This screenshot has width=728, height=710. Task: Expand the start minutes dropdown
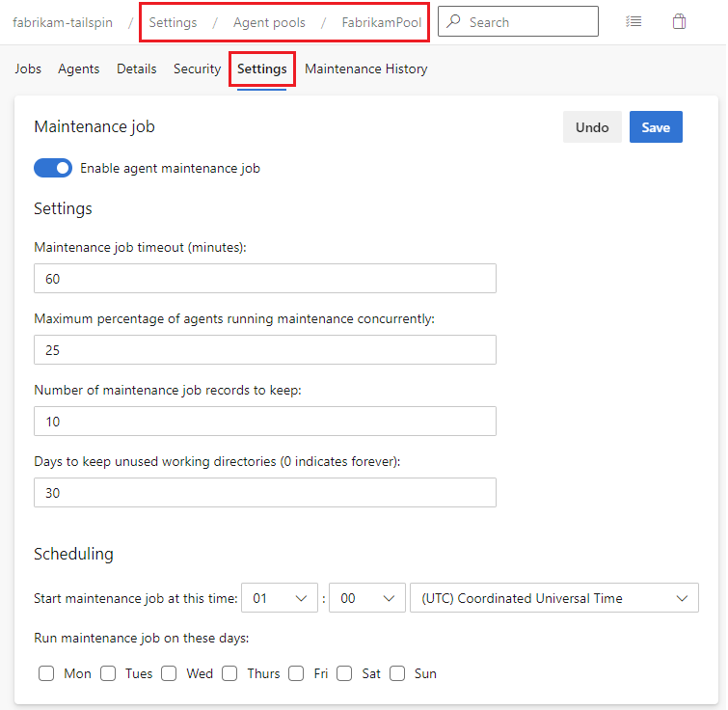point(367,598)
